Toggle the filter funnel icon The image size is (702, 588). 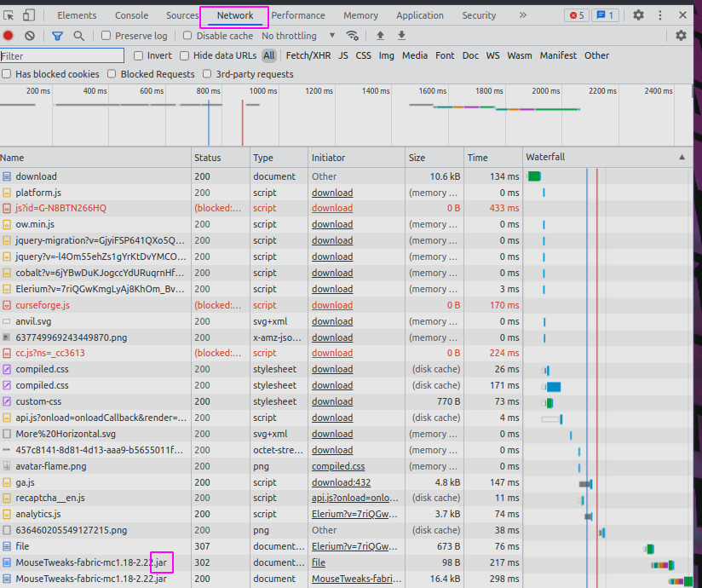tap(57, 36)
